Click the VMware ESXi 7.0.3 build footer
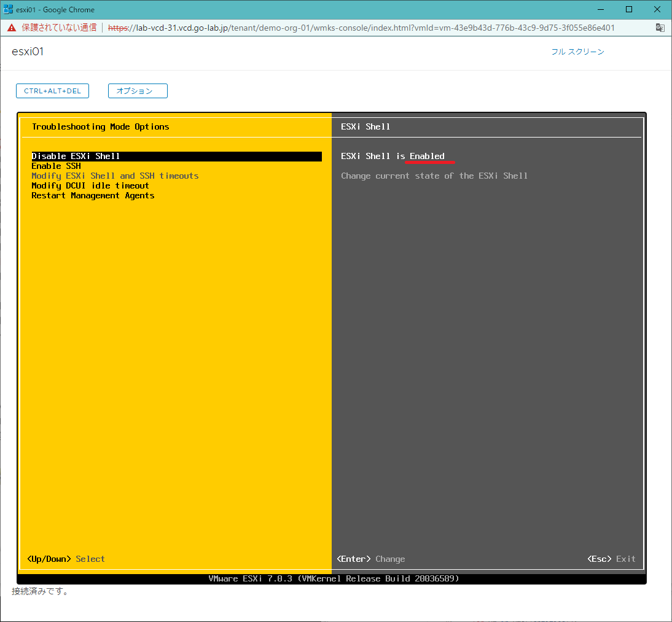This screenshot has height=622, width=672. coord(334,579)
